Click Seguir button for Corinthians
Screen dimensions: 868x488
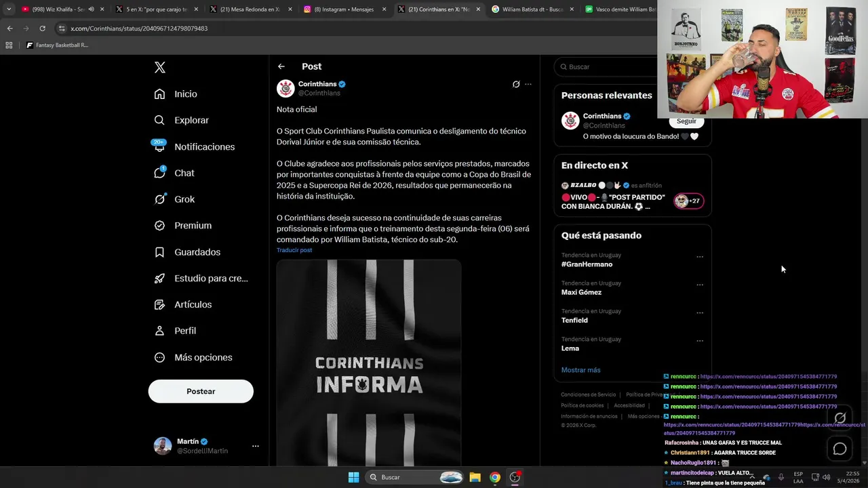click(x=686, y=121)
